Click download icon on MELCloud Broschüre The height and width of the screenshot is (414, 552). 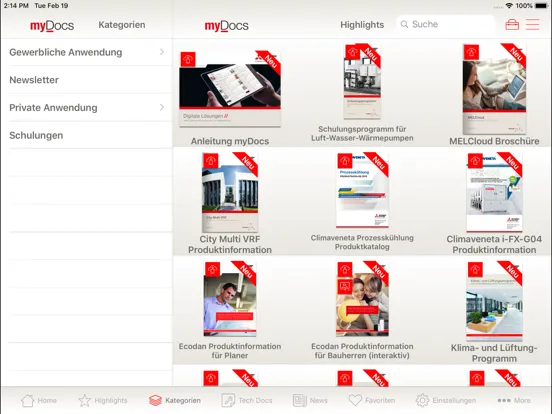tap(471, 52)
